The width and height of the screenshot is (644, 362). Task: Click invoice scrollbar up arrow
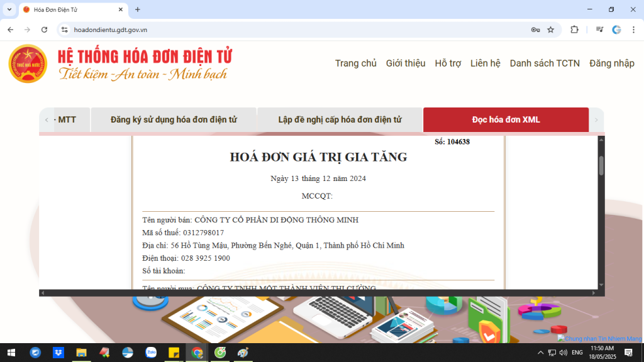click(601, 140)
